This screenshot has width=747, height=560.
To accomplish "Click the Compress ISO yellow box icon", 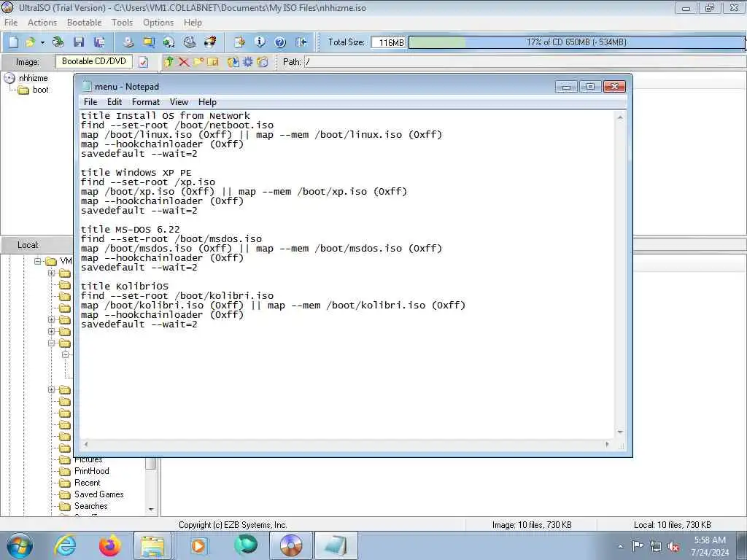I will click(149, 42).
